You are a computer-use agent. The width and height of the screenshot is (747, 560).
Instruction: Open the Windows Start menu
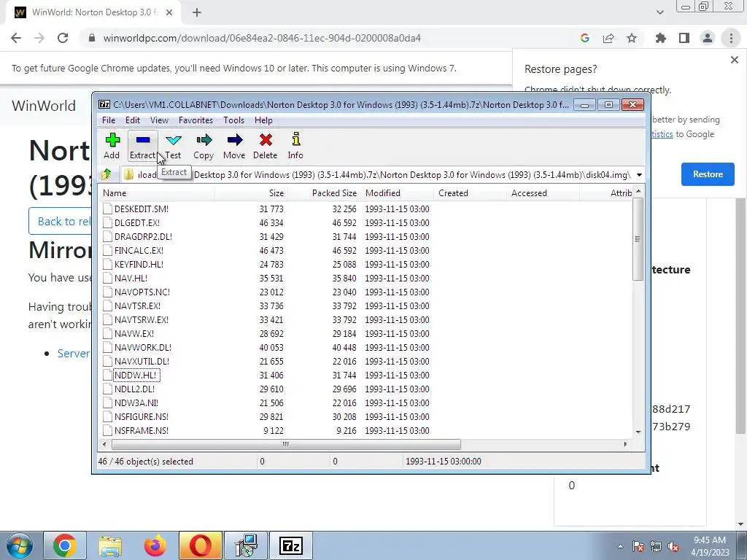(19, 545)
